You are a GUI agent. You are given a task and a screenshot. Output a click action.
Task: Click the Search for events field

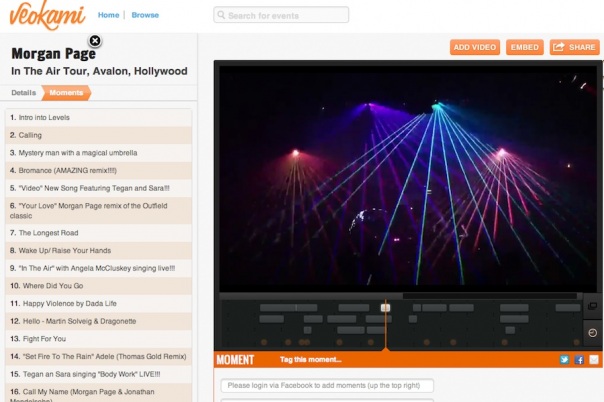[x=281, y=15]
